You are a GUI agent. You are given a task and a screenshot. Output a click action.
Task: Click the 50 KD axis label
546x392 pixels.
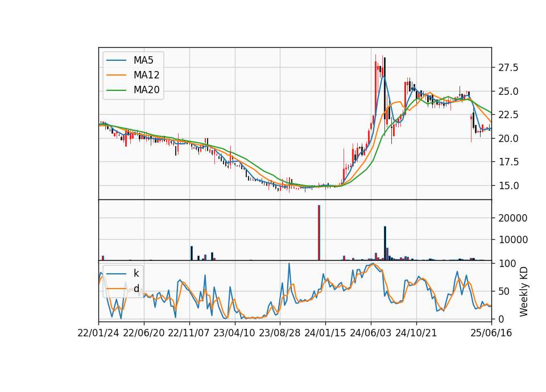pyautogui.click(x=504, y=291)
